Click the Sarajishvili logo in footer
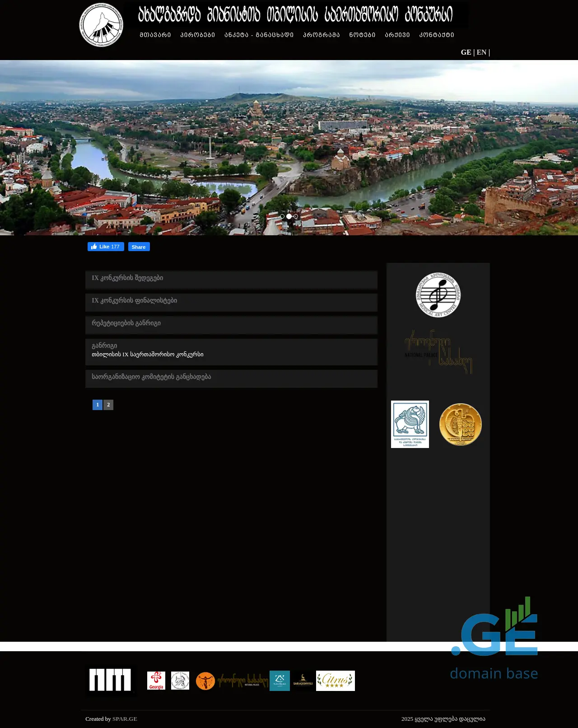The width and height of the screenshot is (578, 728). point(303,681)
